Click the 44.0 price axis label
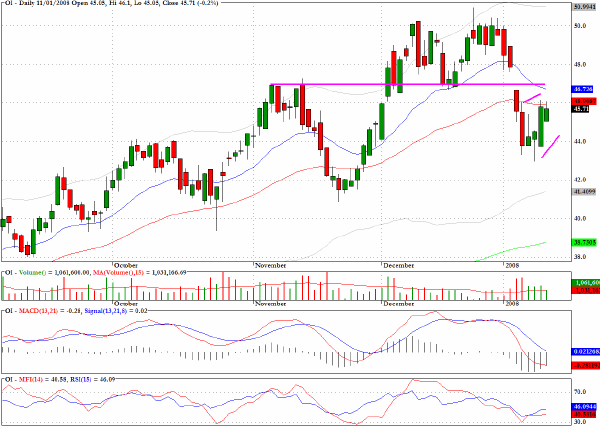Screen dimensions: 600x428 [x=580, y=142]
